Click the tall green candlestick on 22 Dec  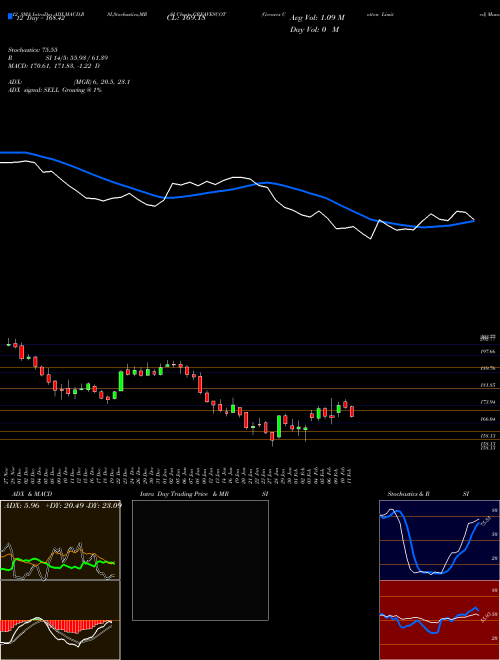pos(121,381)
